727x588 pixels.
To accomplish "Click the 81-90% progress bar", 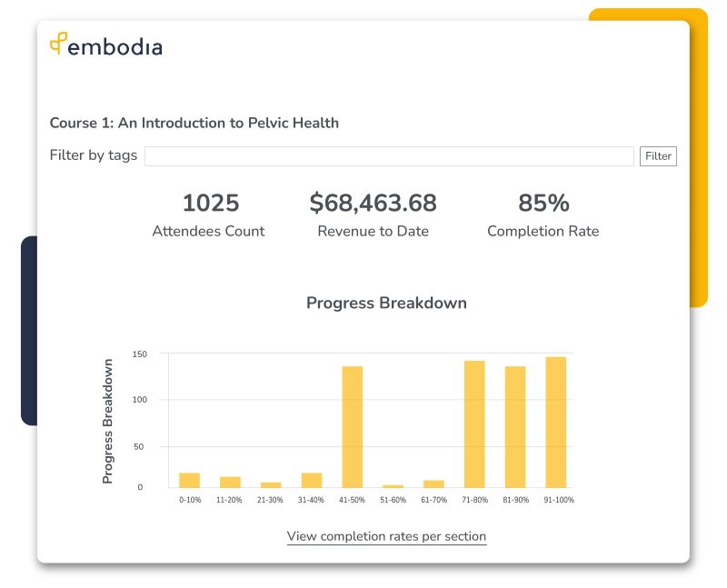I will [x=515, y=426].
